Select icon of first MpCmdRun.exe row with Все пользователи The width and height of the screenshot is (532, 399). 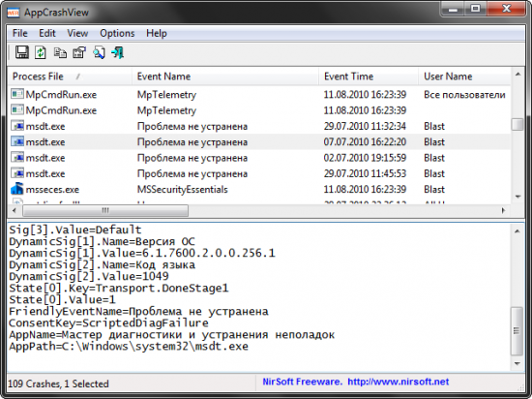click(x=17, y=94)
